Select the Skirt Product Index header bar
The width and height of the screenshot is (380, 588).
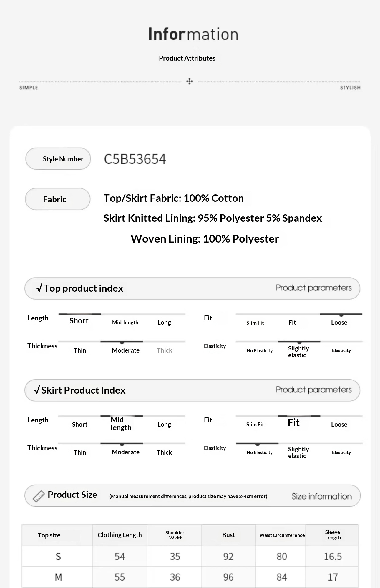(192, 390)
